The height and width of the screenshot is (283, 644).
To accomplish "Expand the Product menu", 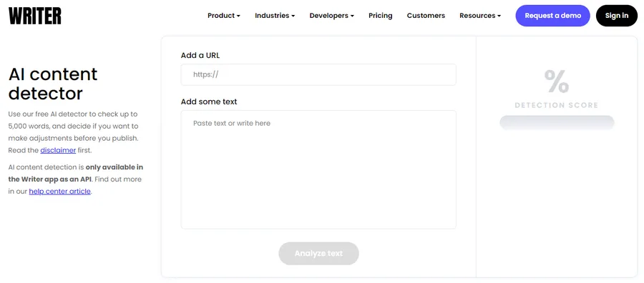I will [x=224, y=16].
